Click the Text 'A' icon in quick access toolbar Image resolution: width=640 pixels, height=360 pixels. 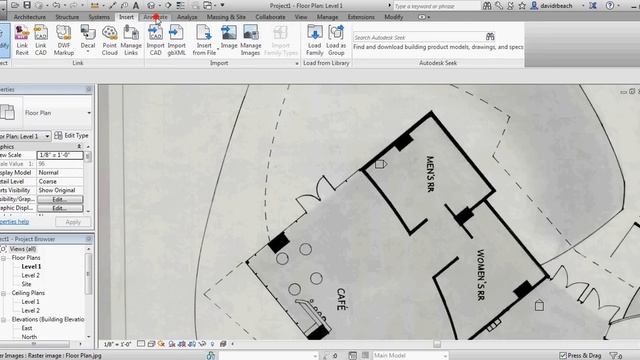[x=136, y=5]
